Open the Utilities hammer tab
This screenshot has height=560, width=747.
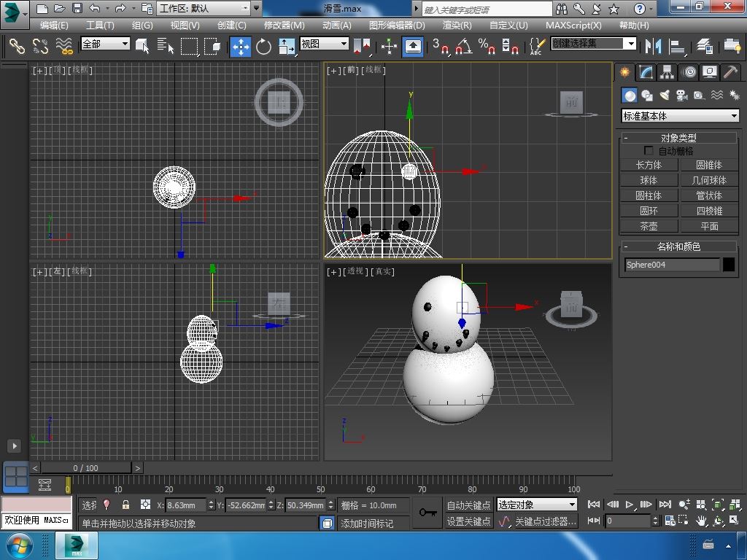pyautogui.click(x=731, y=72)
